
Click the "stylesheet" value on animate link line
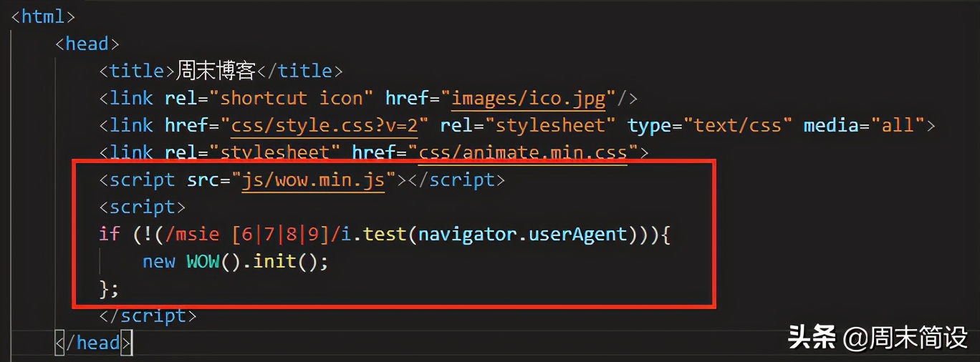click(x=274, y=152)
